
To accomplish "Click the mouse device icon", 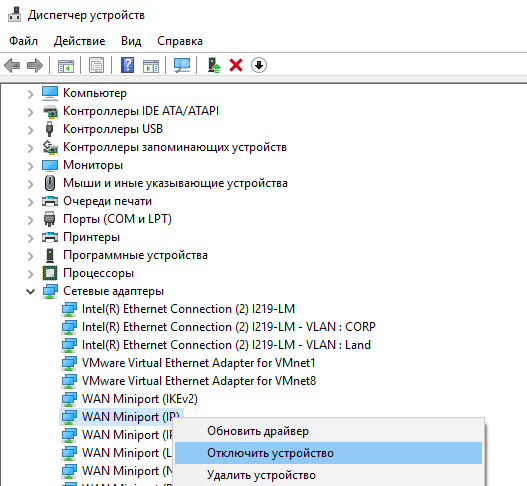I will point(50,183).
